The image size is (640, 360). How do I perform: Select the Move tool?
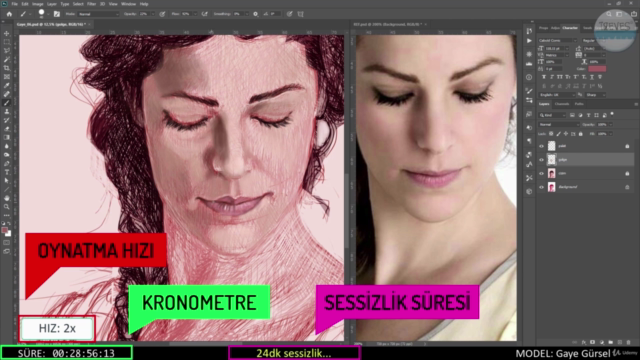pos(7,33)
